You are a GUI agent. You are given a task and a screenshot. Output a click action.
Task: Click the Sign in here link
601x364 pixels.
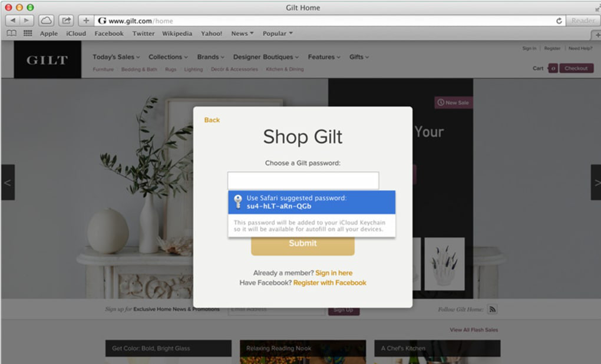tap(334, 273)
